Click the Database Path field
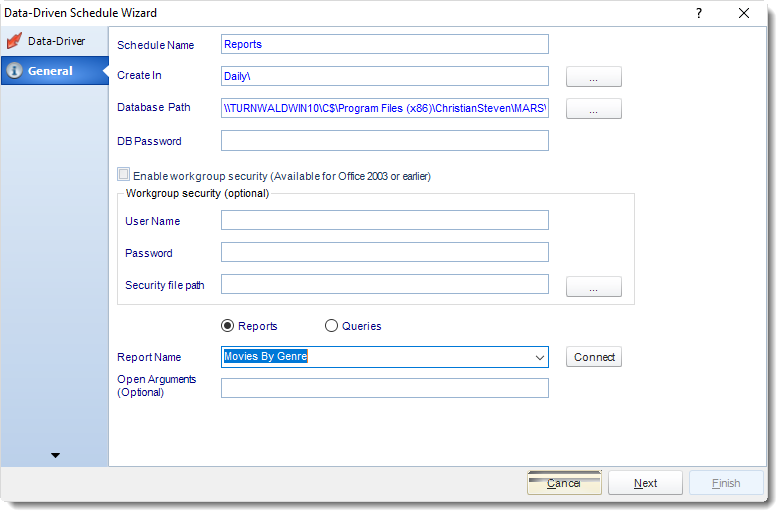 pyautogui.click(x=385, y=108)
